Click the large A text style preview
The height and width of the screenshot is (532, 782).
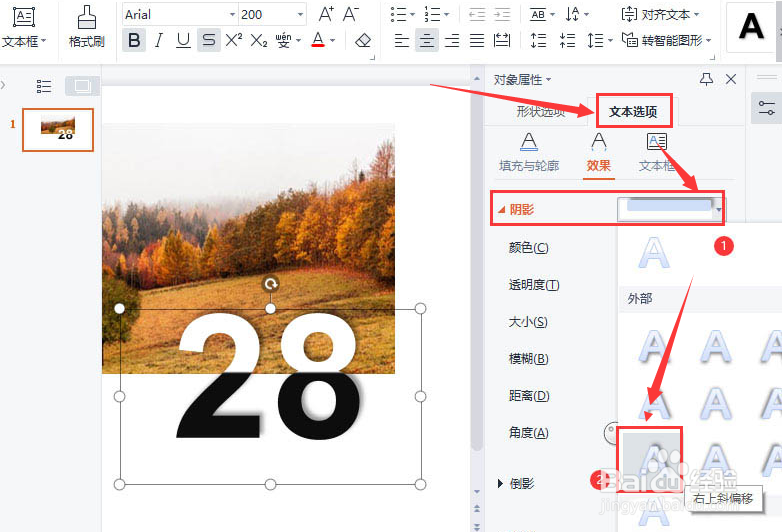coord(751,26)
